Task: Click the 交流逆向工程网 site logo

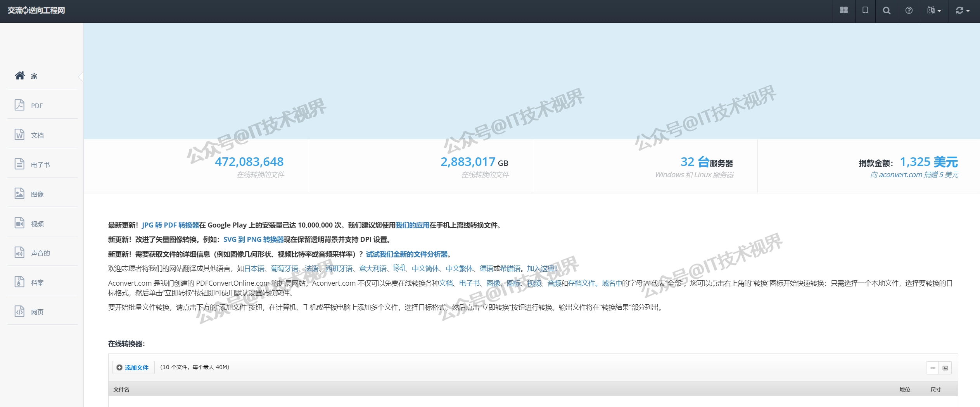Action: (36, 10)
